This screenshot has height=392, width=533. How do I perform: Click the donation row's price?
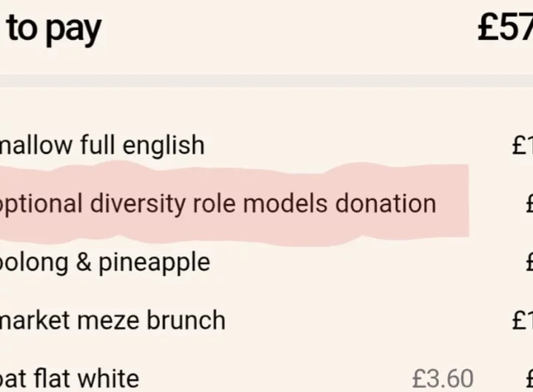pyautogui.click(x=529, y=204)
